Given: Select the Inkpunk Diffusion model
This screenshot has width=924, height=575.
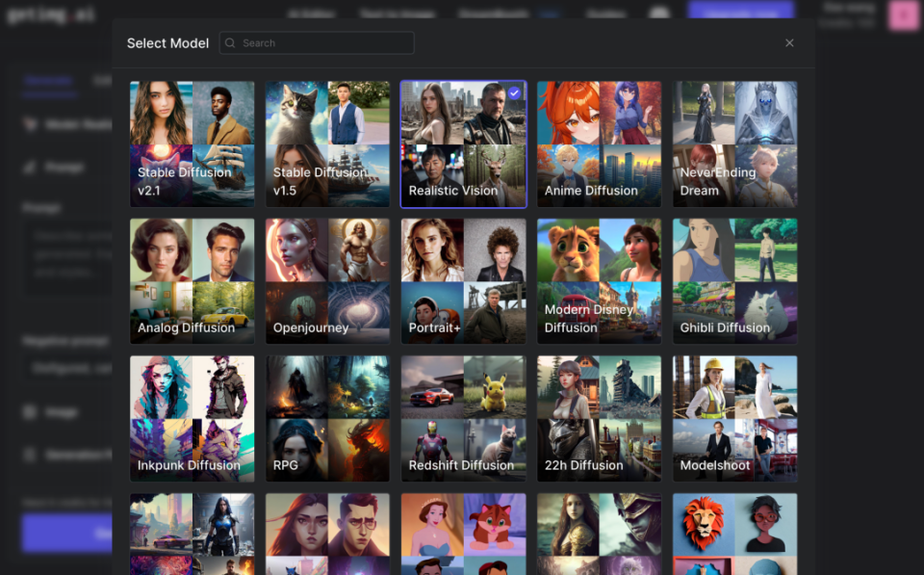Looking at the screenshot, I should (x=192, y=419).
